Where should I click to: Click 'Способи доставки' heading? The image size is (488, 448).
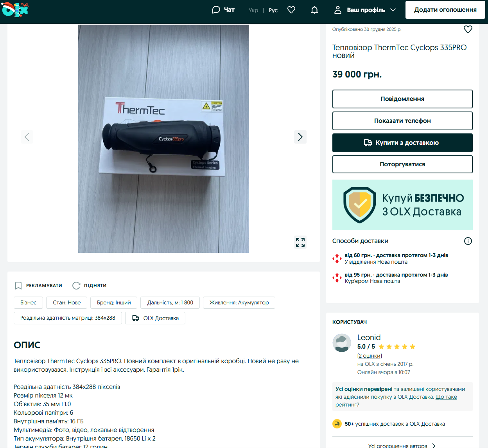[360, 241]
